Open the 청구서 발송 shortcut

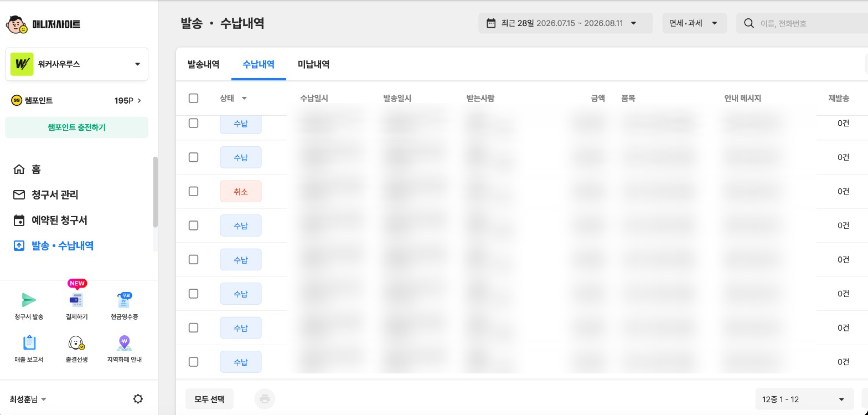point(29,306)
